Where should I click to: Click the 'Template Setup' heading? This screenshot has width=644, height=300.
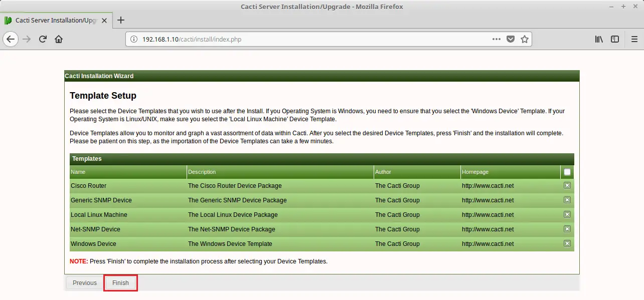coord(103,96)
